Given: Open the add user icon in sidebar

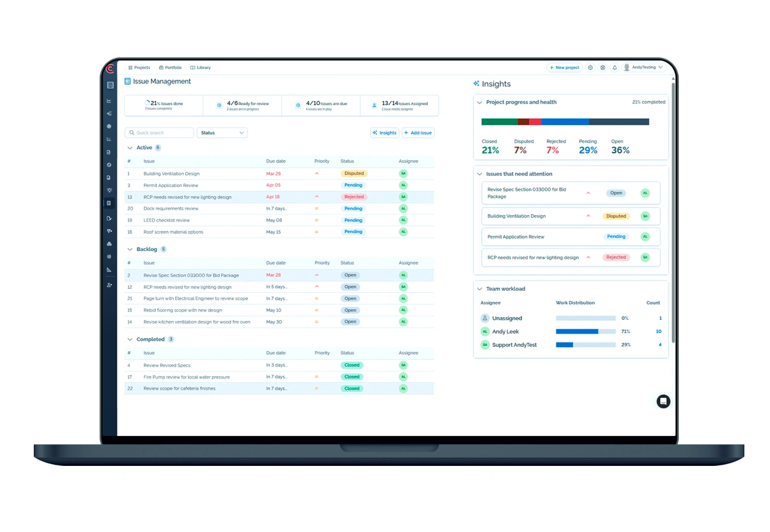Looking at the screenshot, I should 109,285.
